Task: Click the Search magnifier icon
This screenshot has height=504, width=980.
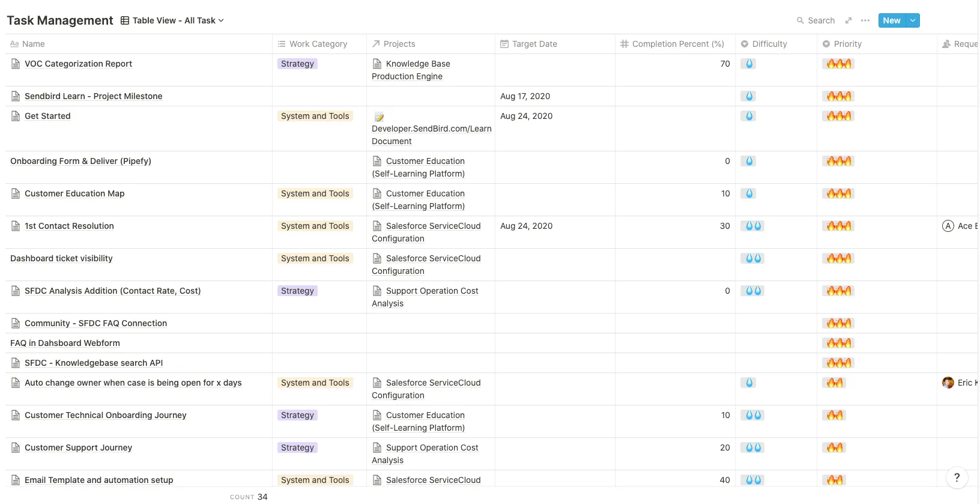Action: point(800,20)
